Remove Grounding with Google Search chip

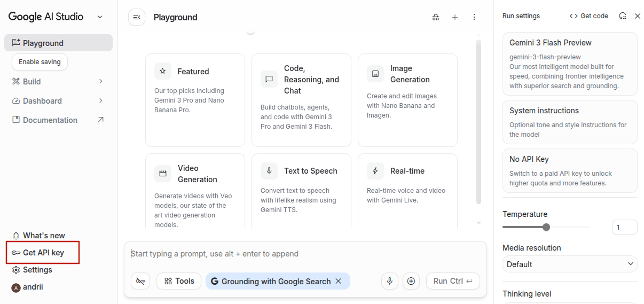(x=338, y=281)
